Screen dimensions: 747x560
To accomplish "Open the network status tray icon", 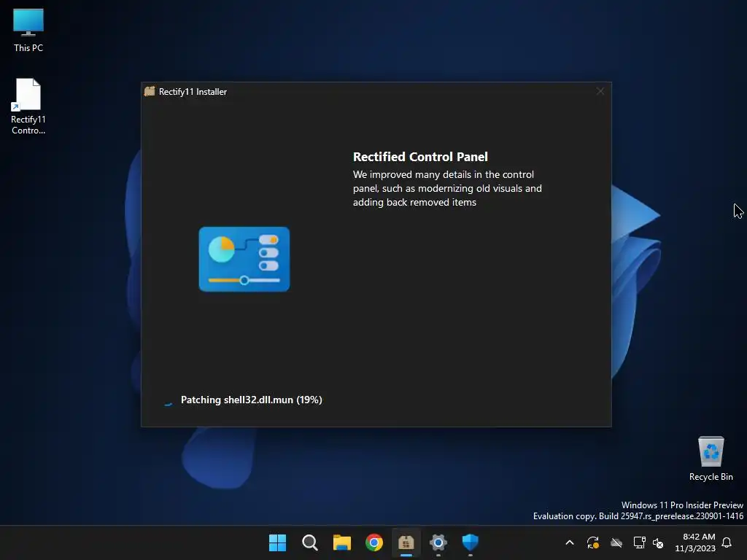I will (x=639, y=542).
